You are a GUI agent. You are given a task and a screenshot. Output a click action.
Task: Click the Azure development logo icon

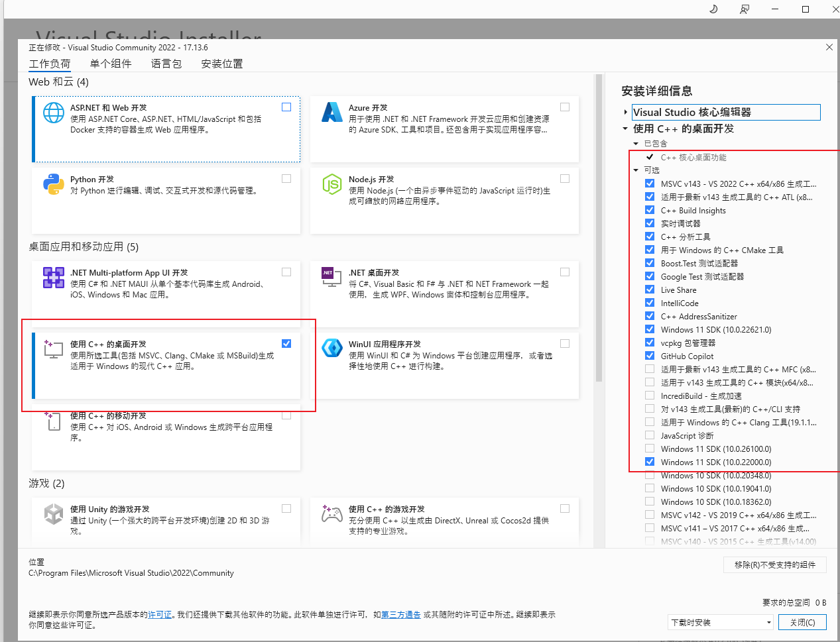[x=331, y=113]
